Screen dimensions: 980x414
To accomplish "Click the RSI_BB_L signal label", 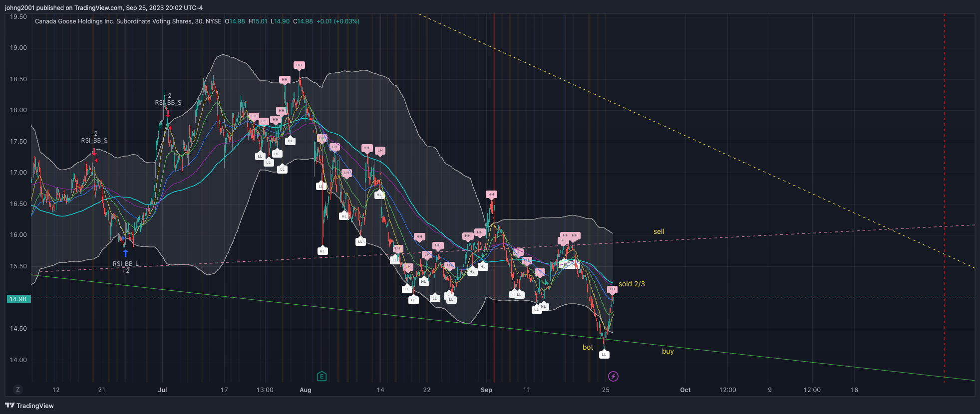I will pos(126,264).
